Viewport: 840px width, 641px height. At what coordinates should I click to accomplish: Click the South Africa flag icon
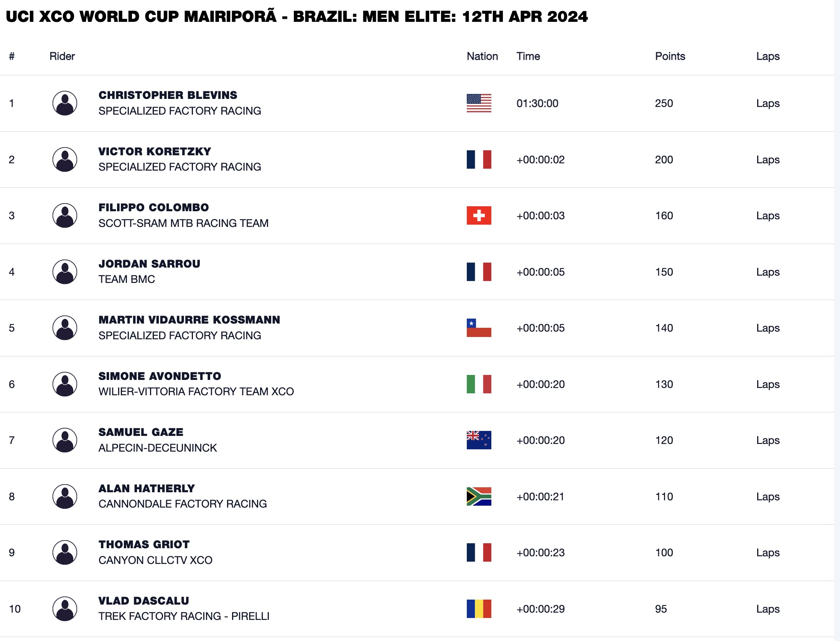[479, 496]
